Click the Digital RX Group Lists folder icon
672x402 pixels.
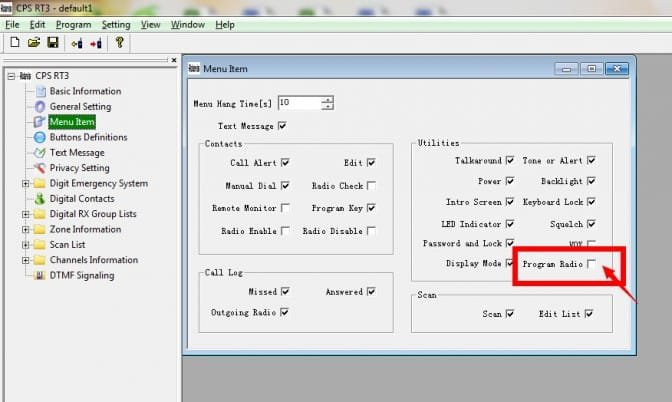[x=39, y=214]
